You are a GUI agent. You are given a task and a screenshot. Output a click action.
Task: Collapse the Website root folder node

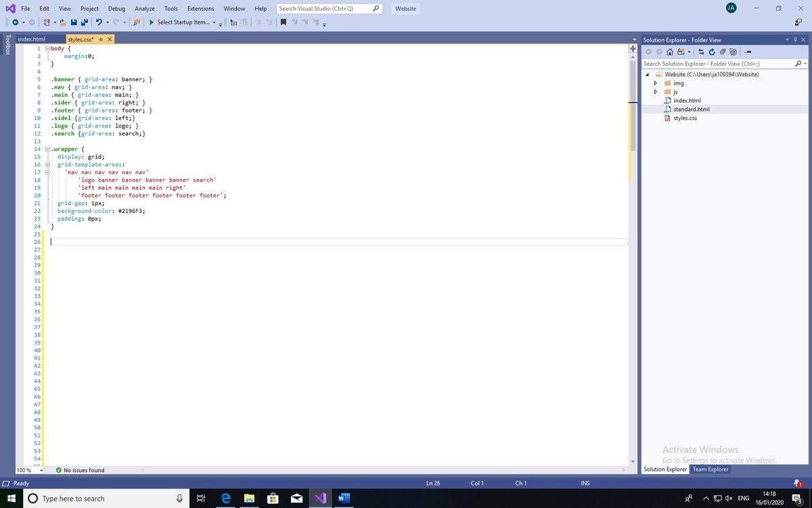pyautogui.click(x=648, y=75)
